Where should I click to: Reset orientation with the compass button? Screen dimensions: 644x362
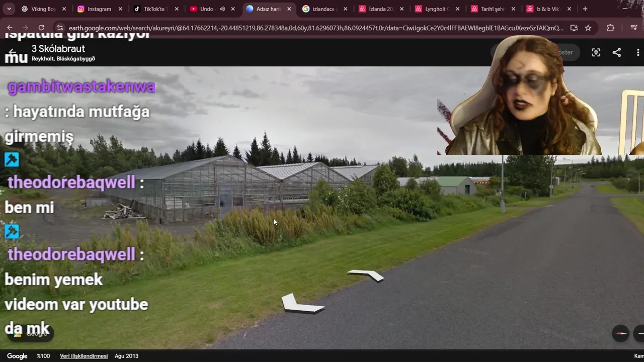620,333
